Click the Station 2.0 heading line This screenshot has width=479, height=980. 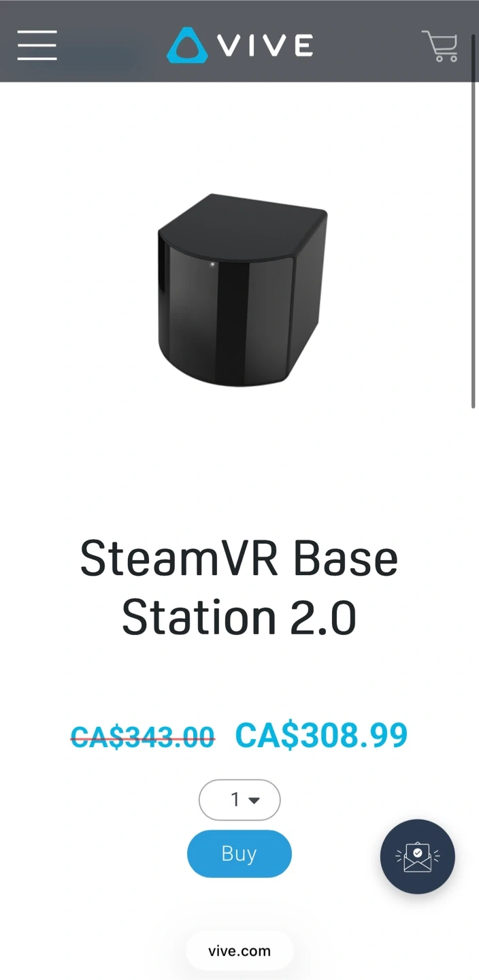tap(239, 617)
